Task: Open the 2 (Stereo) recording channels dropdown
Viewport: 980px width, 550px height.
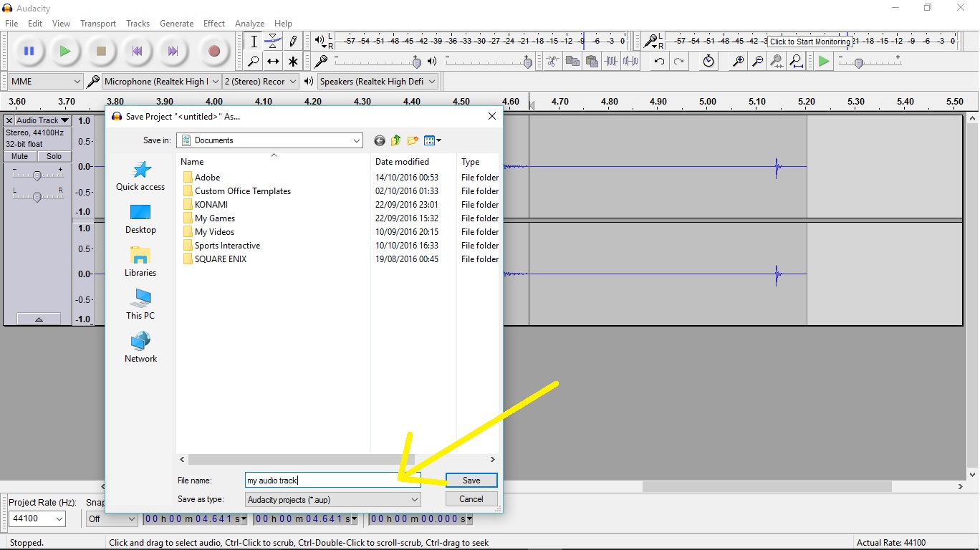Action: click(261, 82)
